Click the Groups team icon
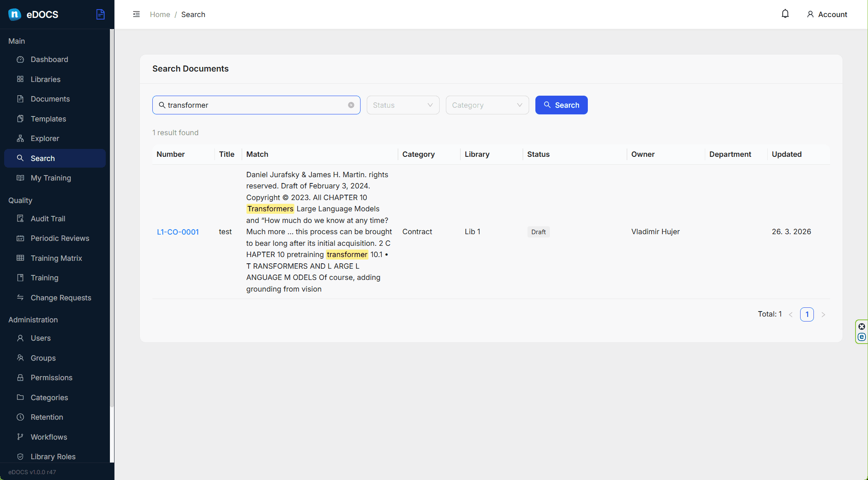The width and height of the screenshot is (868, 480). pos(20,358)
